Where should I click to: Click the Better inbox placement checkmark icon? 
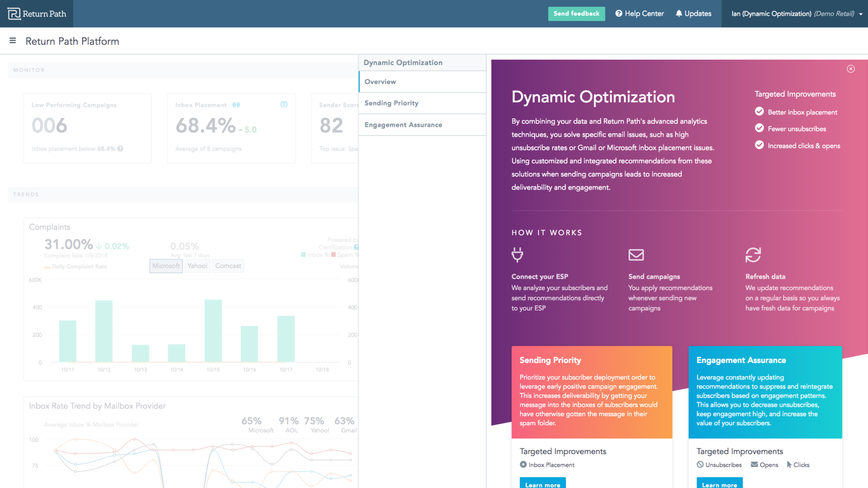(x=759, y=111)
